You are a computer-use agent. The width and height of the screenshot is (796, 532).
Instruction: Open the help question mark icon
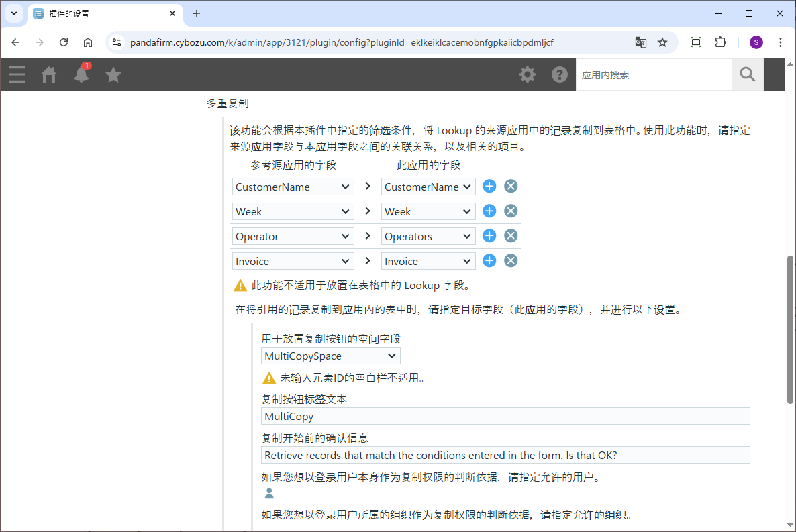(560, 74)
